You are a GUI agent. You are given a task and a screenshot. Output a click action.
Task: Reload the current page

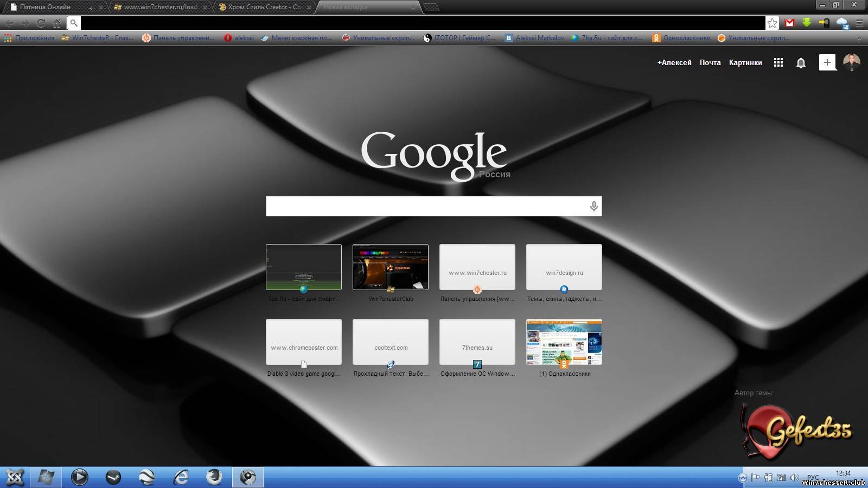tap(41, 23)
